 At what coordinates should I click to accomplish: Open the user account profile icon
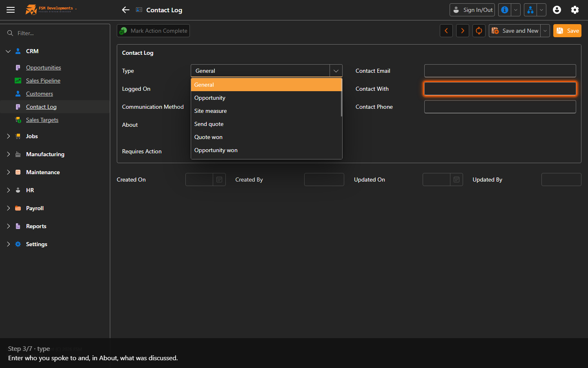point(557,10)
